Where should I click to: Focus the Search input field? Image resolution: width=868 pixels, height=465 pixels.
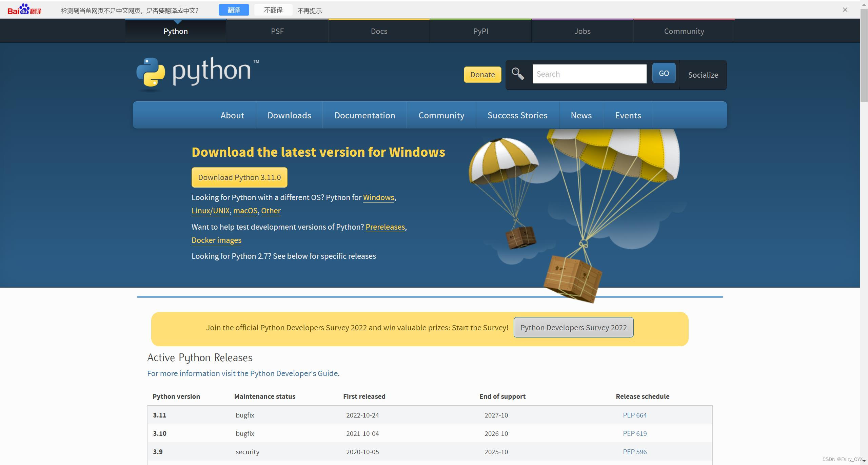tap(589, 74)
